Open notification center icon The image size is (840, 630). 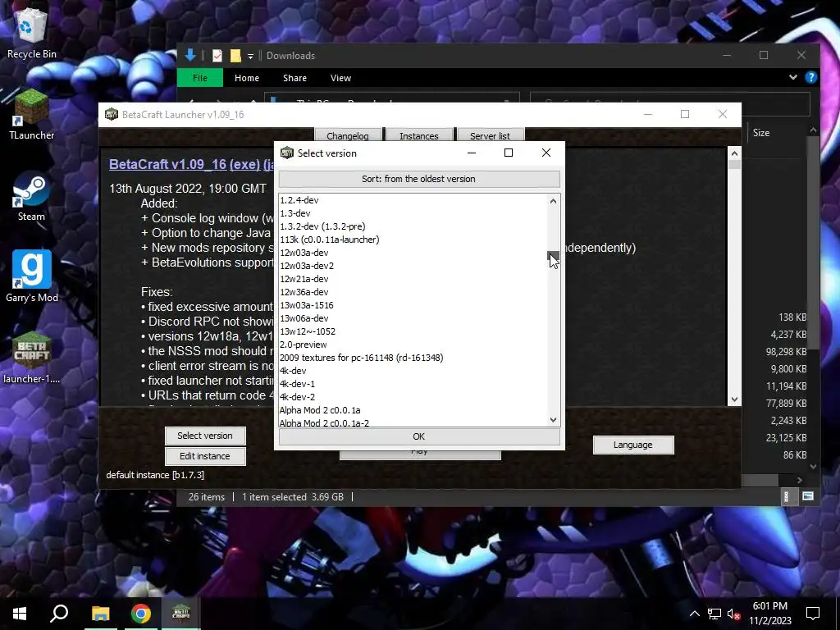[x=813, y=614]
